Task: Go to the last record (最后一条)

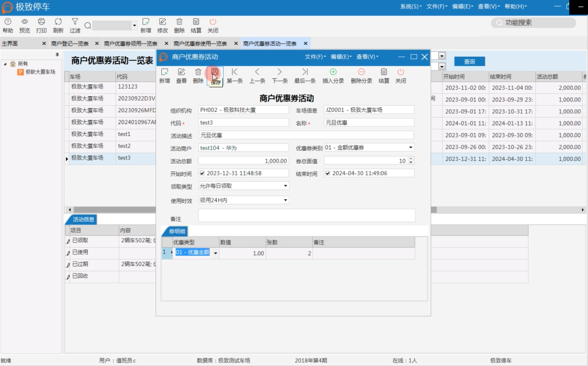Action: click(x=305, y=72)
